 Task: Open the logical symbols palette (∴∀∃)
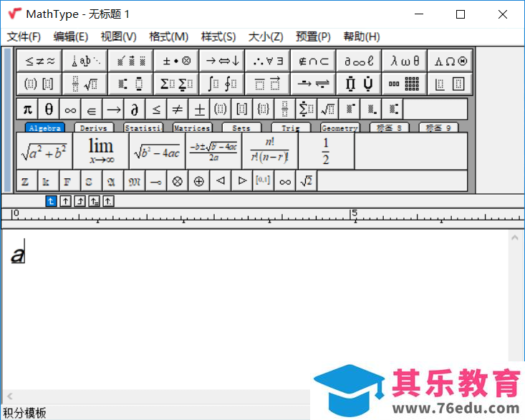pyautogui.click(x=268, y=61)
